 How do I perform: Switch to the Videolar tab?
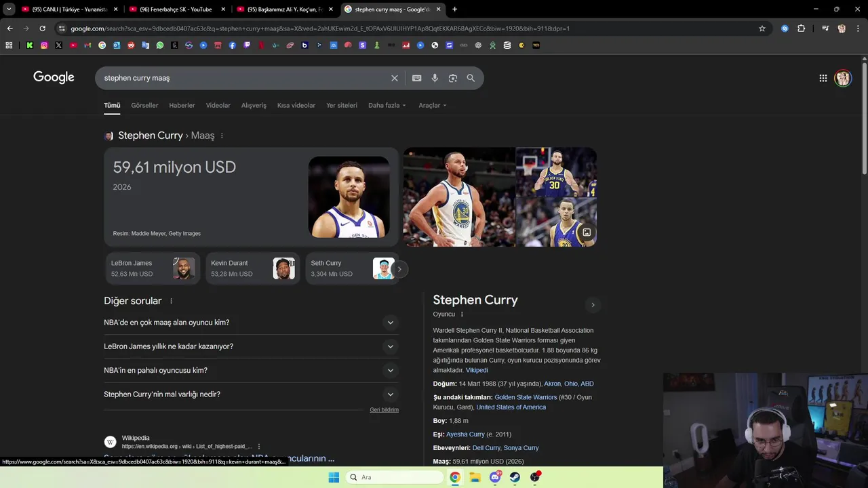pos(218,105)
